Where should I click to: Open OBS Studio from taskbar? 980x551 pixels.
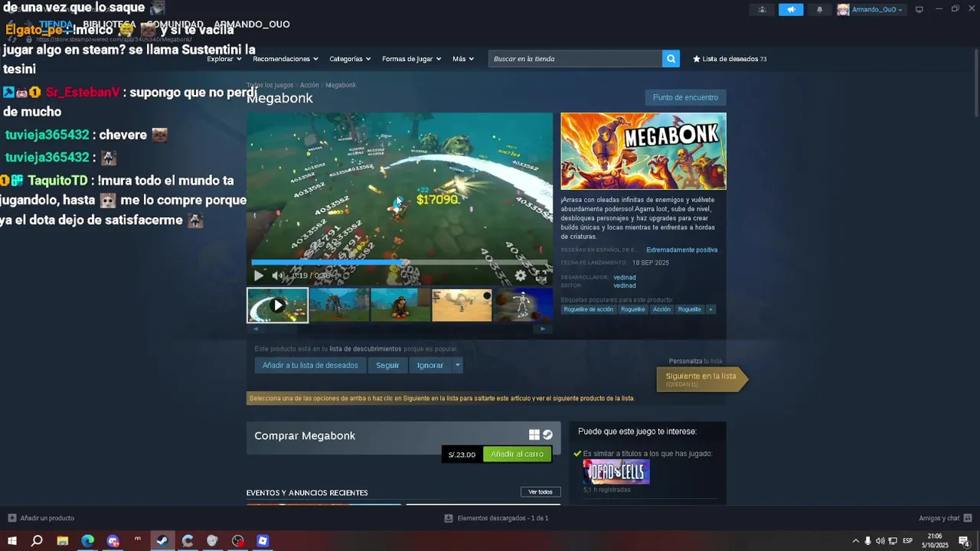click(x=238, y=541)
